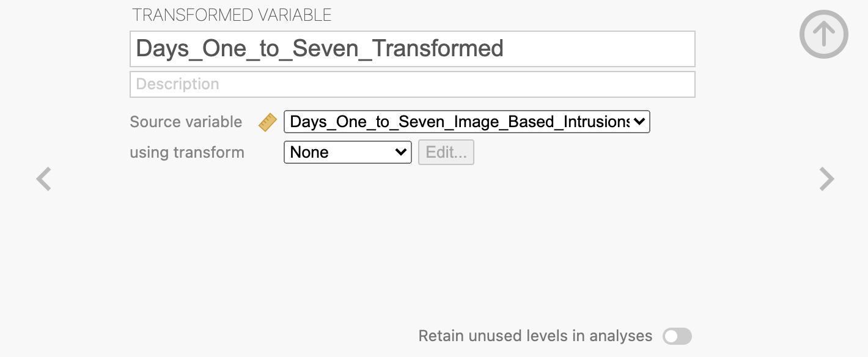Select the 'None' transform text

tap(309, 152)
